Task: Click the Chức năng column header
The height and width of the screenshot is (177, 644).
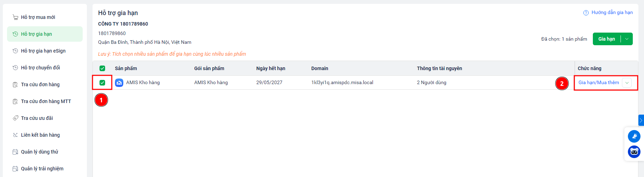Action: point(589,68)
